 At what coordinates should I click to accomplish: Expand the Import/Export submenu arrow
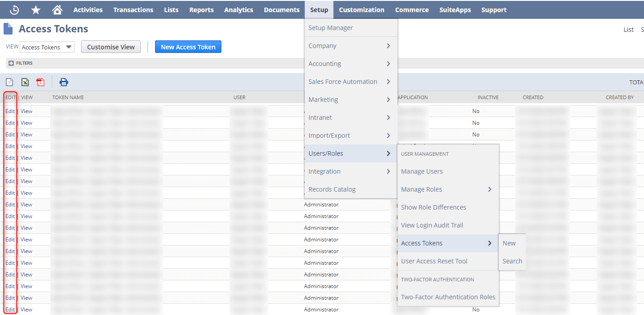pos(388,136)
